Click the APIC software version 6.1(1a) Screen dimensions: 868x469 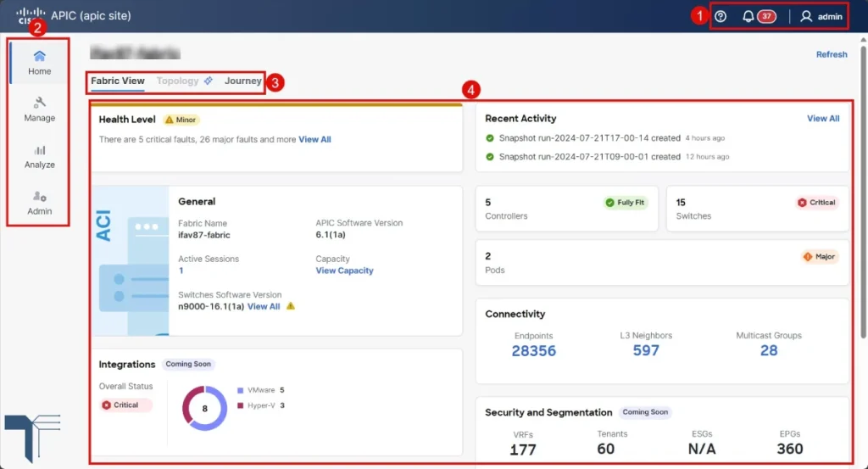[331, 235]
